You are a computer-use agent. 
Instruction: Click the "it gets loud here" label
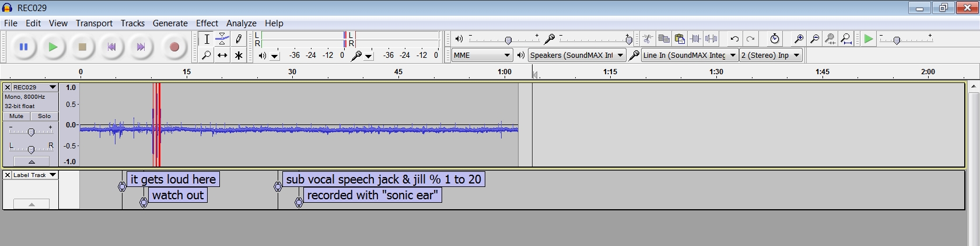pos(173,179)
